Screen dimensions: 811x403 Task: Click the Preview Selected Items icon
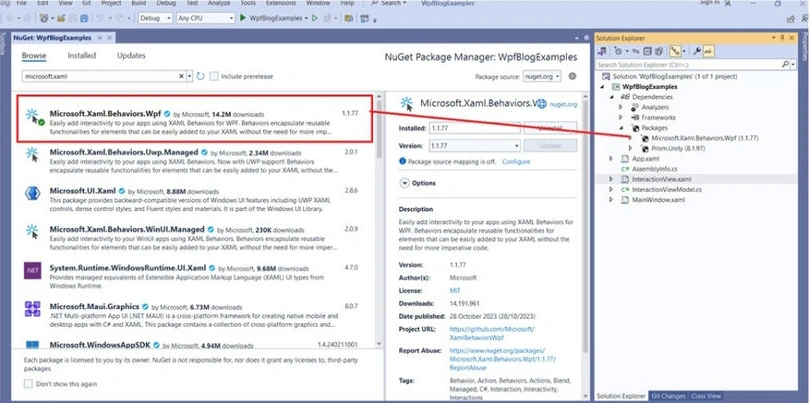click(x=708, y=51)
